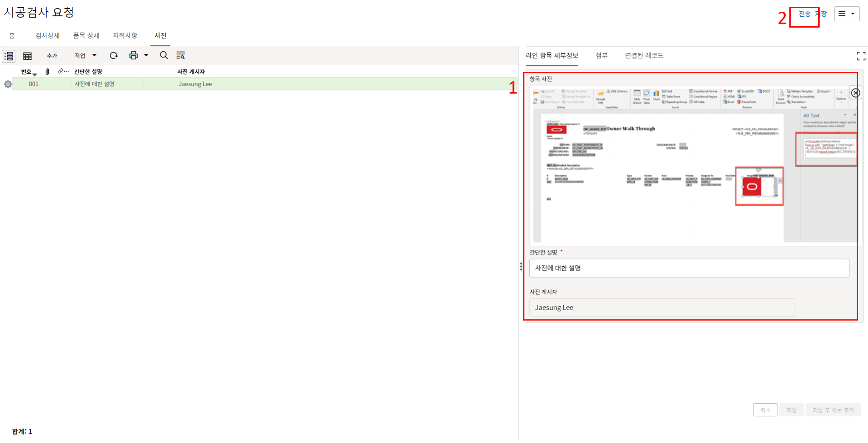The image size is (868, 443).
Task: Expand detail panel to full screen
Action: (x=861, y=56)
